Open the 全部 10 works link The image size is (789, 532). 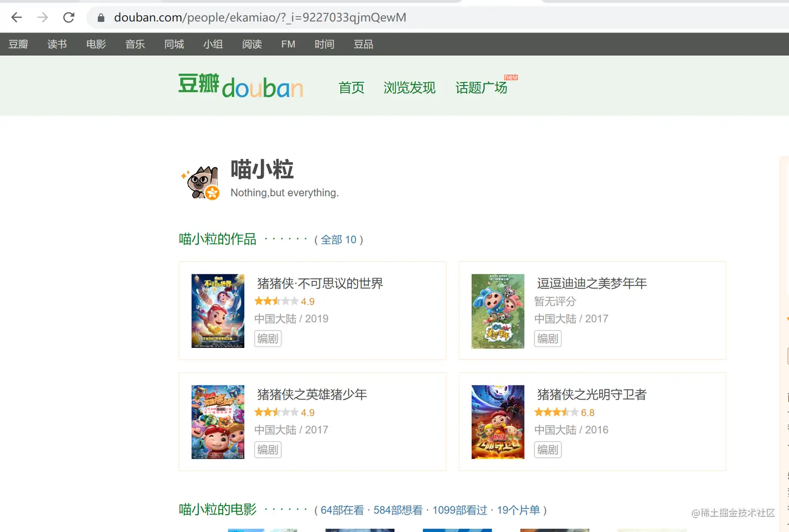[x=339, y=240]
